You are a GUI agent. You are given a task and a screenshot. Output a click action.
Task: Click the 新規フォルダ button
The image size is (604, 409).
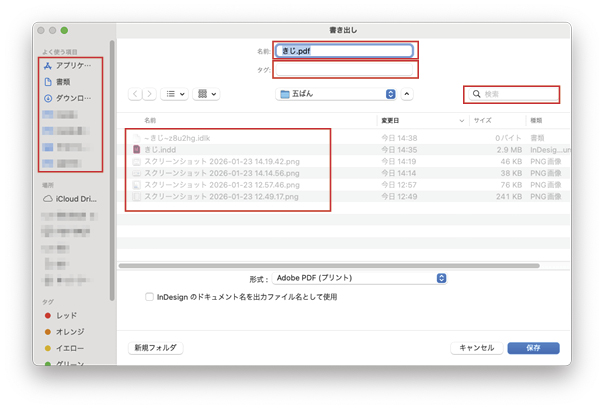point(155,348)
